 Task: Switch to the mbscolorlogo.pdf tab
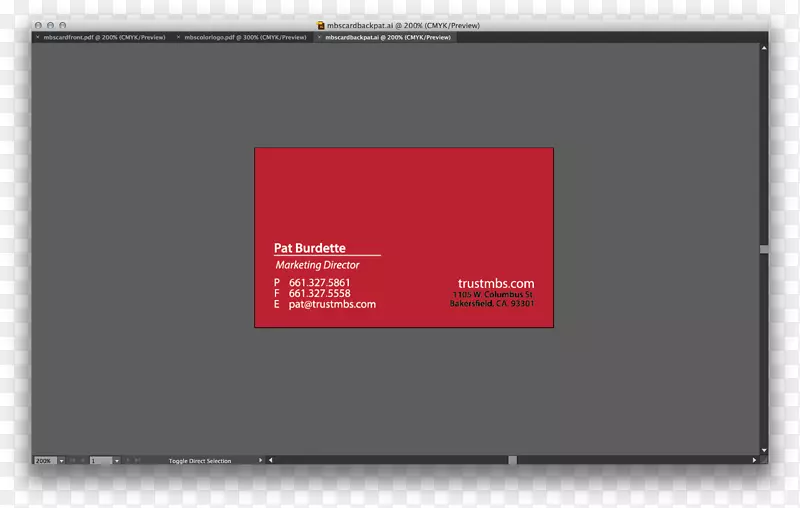click(246, 37)
